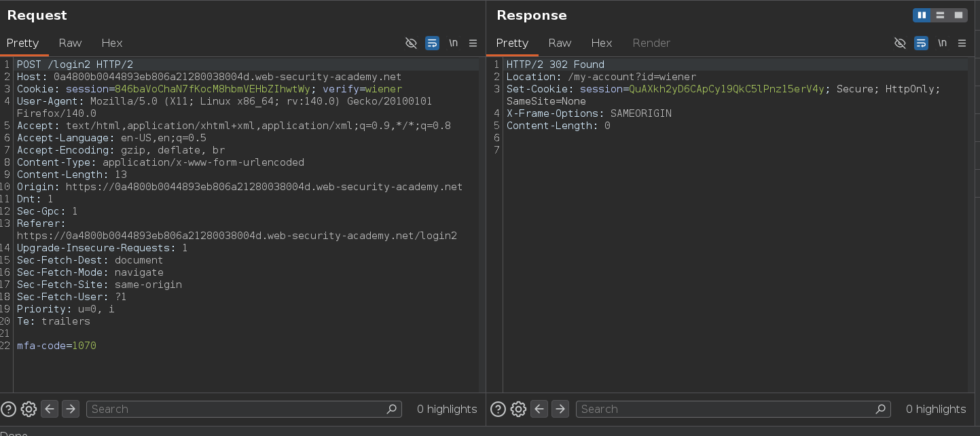This screenshot has width=980, height=436.
Task: Open help icon below Response panel
Action: [x=498, y=409]
